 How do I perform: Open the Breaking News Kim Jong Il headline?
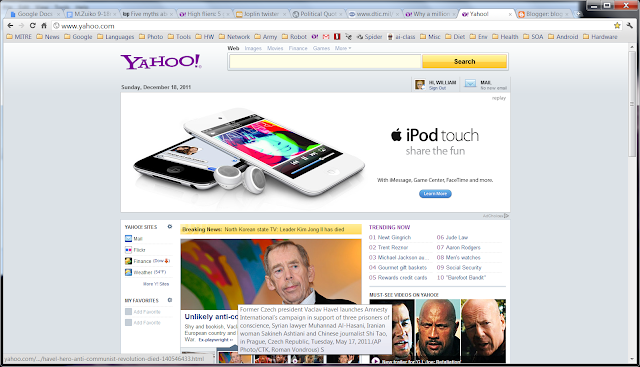(284, 229)
